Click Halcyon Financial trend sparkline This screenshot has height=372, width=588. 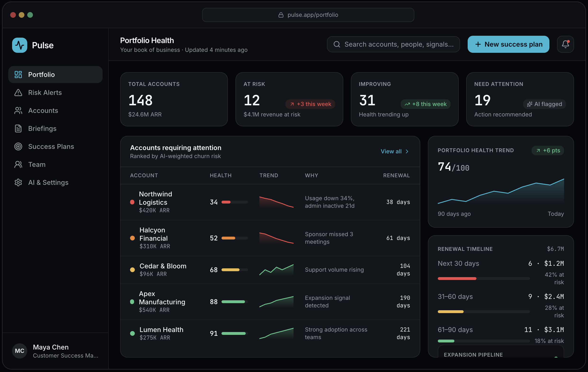[x=276, y=238]
